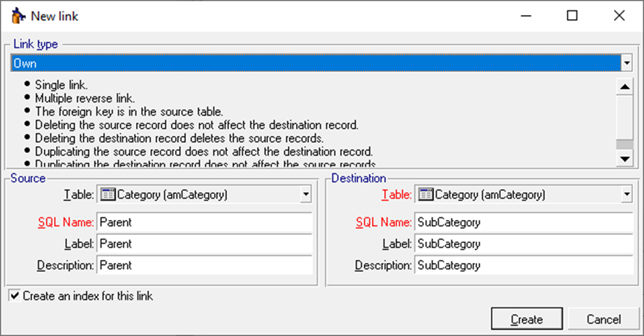Toggle 'Create an index for this link' checkbox
The height and width of the screenshot is (336, 644).
coord(14,296)
